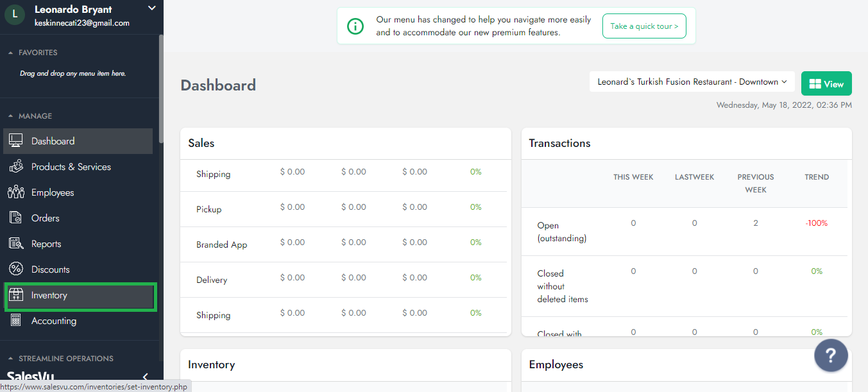Click the sidebar vertical scrollbar
Image resolution: width=868 pixels, height=392 pixels.
(161, 90)
